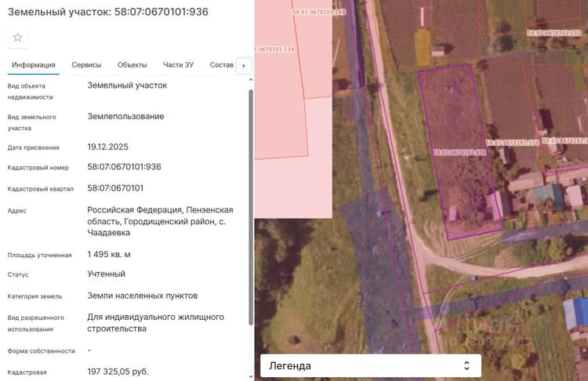Open the Объекты tab
The width and height of the screenshot is (588, 381).
[x=132, y=65]
